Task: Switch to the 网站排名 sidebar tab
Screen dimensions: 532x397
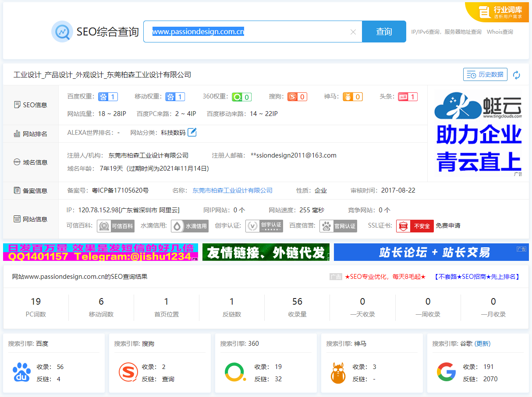Action: (x=31, y=134)
